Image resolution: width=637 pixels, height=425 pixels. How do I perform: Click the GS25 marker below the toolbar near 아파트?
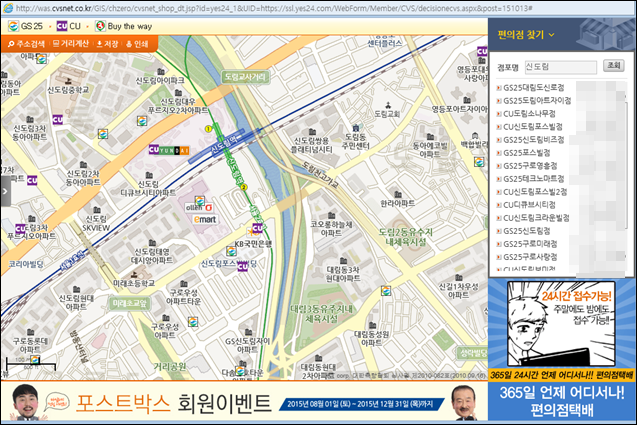point(41,59)
